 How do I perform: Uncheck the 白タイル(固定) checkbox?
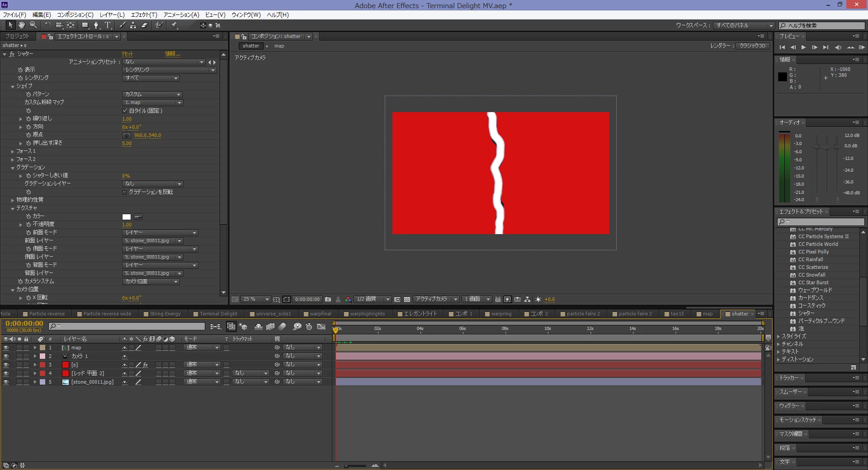[125, 111]
